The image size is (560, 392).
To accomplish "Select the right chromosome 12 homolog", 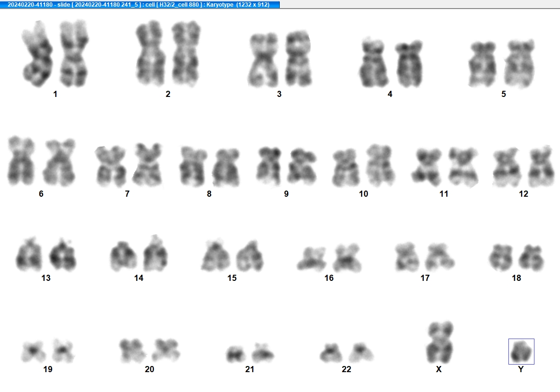I will pos(541,166).
